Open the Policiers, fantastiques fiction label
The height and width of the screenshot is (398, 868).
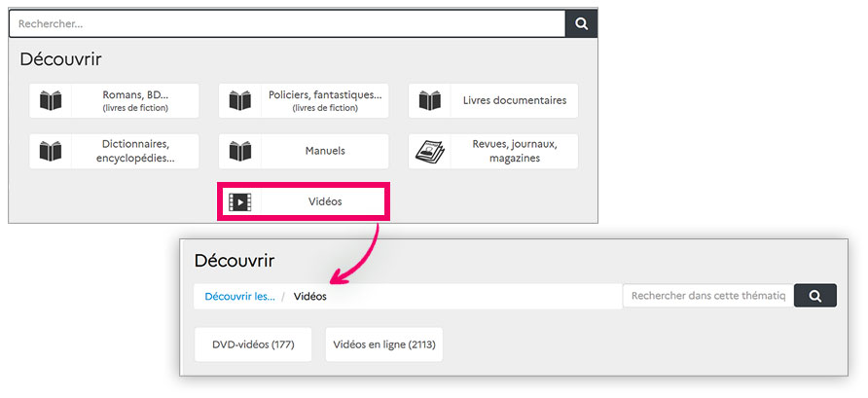[325, 100]
